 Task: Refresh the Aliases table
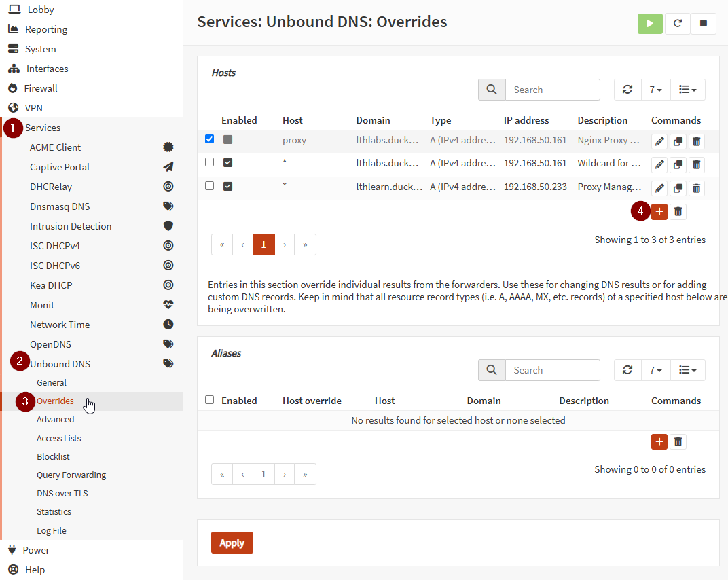pos(627,370)
